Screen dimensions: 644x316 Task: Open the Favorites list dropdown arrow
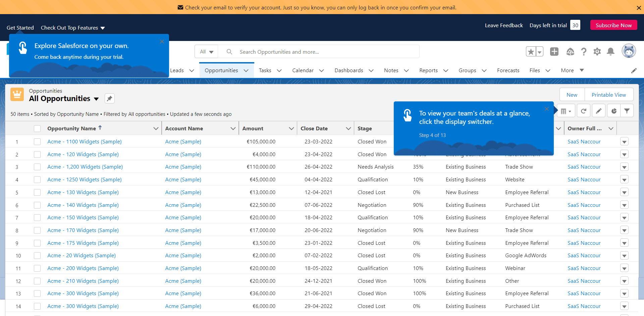pyautogui.click(x=539, y=52)
